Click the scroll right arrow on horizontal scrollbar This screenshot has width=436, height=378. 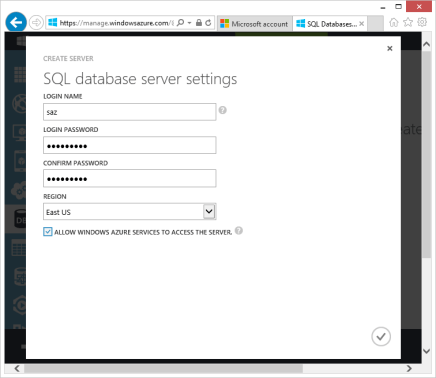[409, 368]
